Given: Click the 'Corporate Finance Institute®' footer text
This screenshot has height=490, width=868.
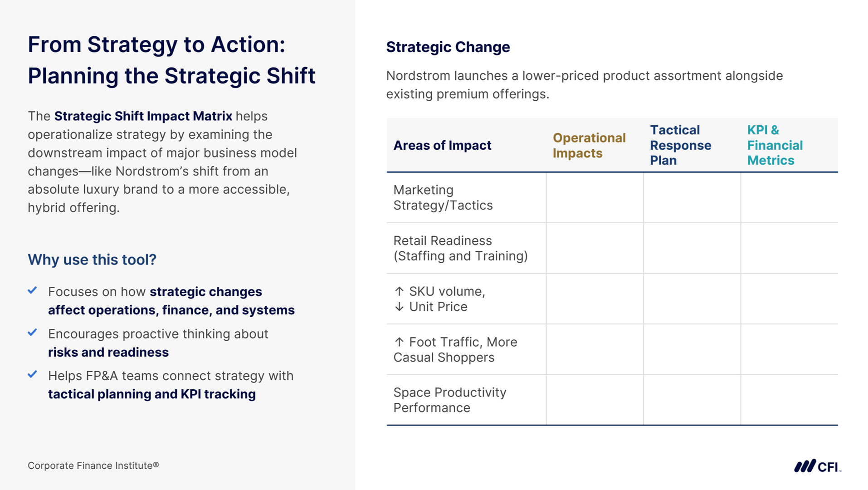Looking at the screenshot, I should tap(93, 465).
